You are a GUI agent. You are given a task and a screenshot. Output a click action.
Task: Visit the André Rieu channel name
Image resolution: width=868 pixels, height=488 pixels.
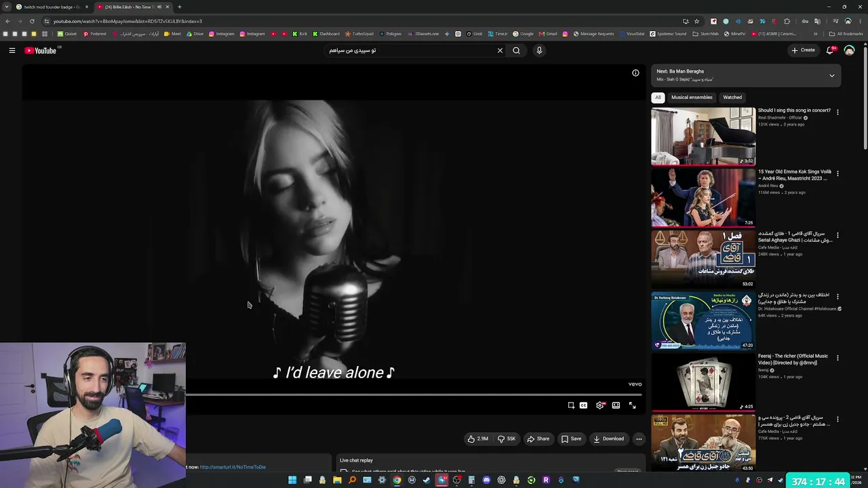(768, 186)
